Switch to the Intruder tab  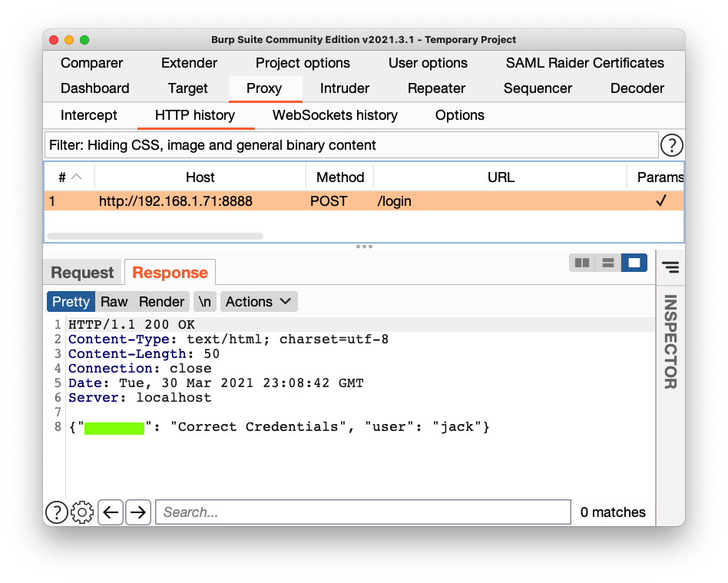coord(345,88)
